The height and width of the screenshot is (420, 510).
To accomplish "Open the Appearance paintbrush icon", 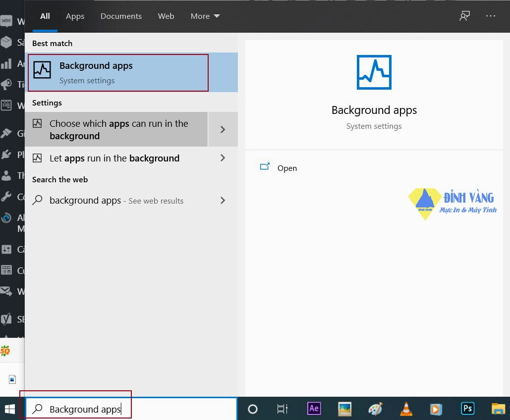I will point(6,133).
